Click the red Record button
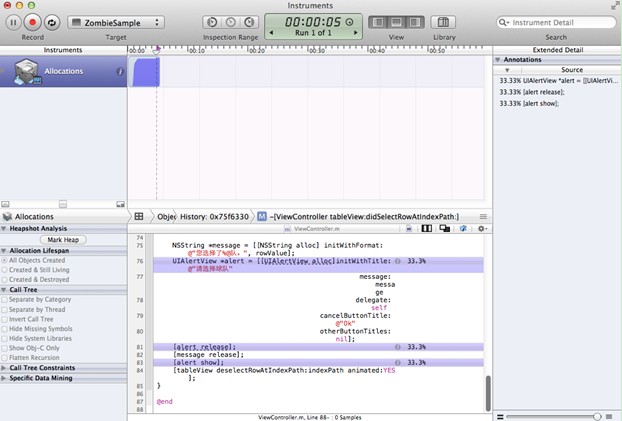Viewport: 622px width, 421px height. 33,23
